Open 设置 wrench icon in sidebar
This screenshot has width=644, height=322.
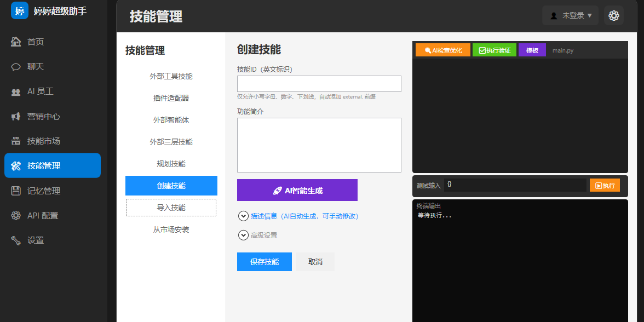tap(16, 240)
